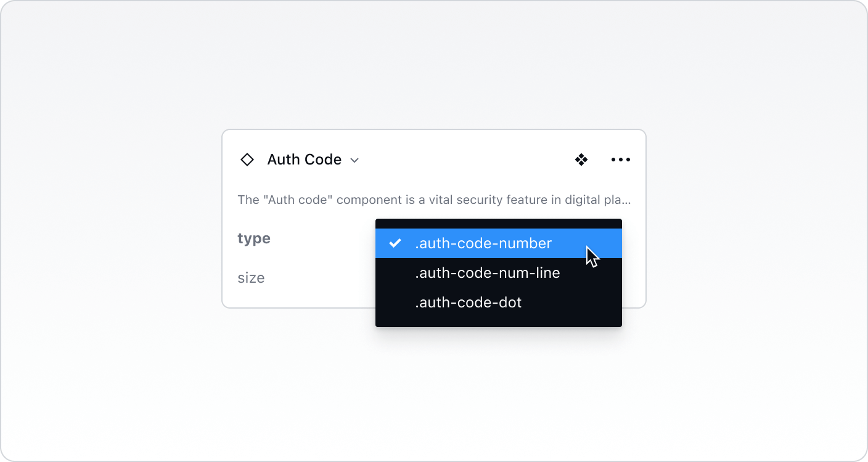
Task: Click the checkmark beside .auth-code-number
Action: (x=395, y=243)
